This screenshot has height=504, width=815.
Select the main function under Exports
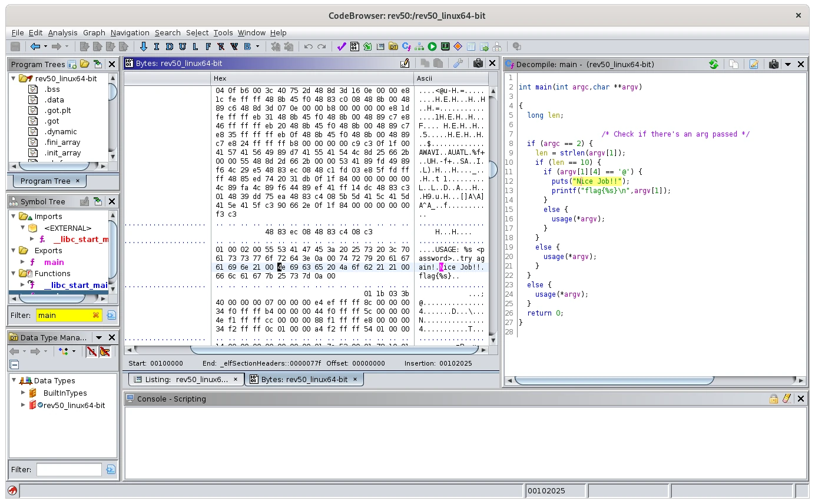(x=54, y=263)
